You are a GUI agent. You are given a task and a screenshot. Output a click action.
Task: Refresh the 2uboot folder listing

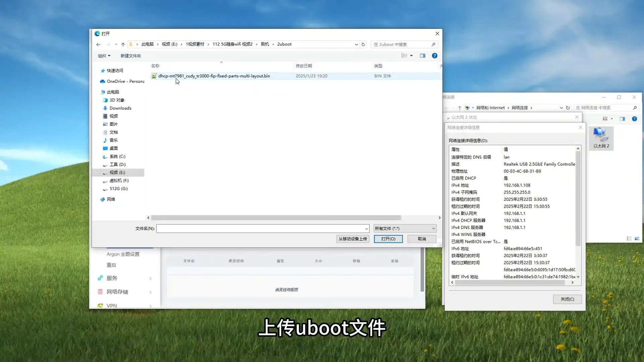coord(363,44)
